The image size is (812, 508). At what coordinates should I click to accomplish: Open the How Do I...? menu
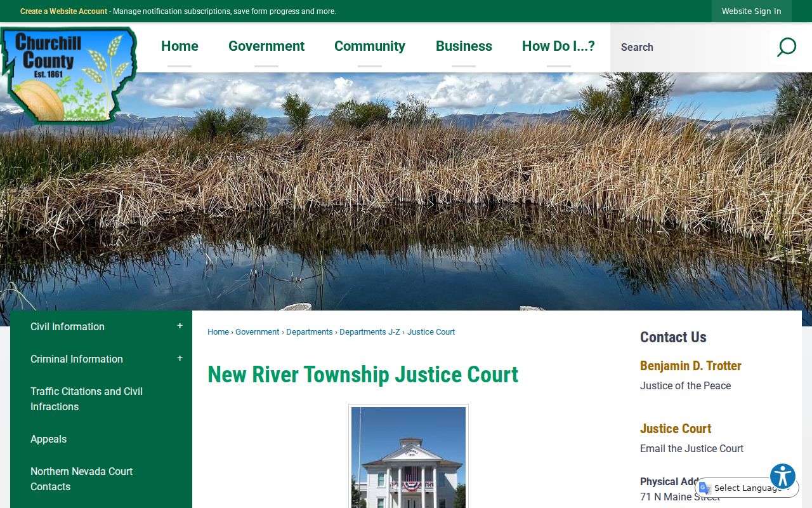[x=558, y=46]
